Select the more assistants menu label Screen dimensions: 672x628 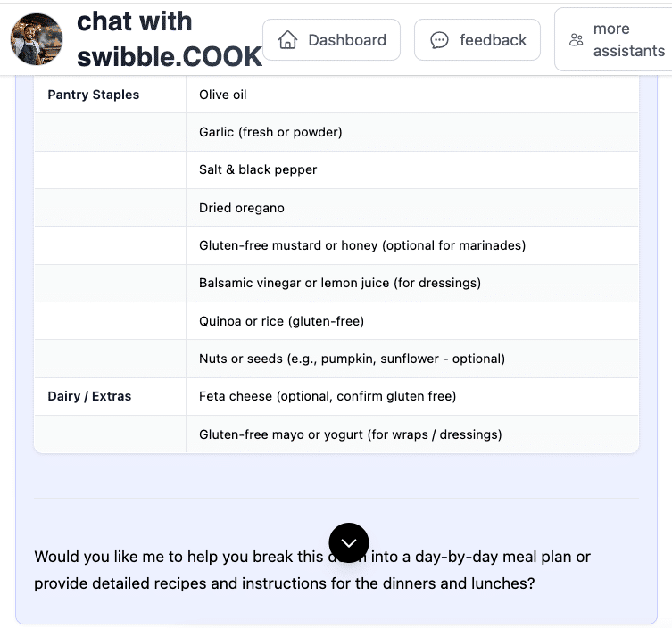tap(628, 40)
